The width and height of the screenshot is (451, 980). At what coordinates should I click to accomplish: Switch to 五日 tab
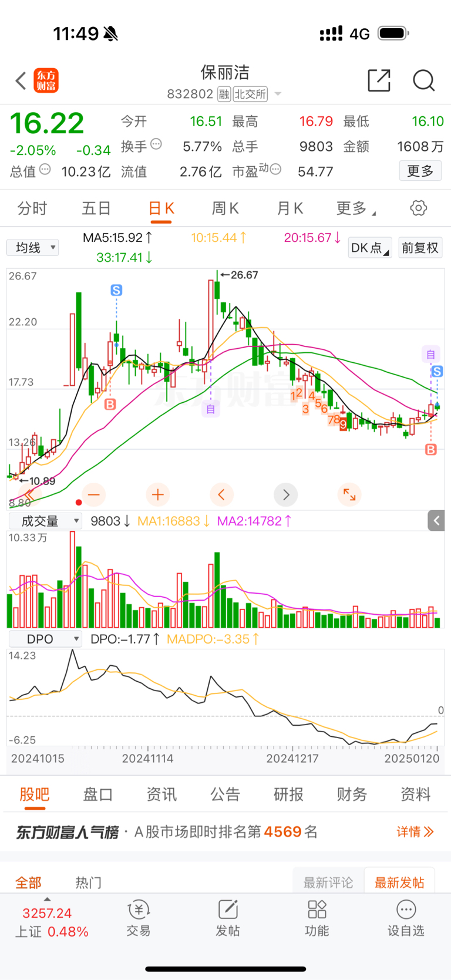[x=96, y=208]
